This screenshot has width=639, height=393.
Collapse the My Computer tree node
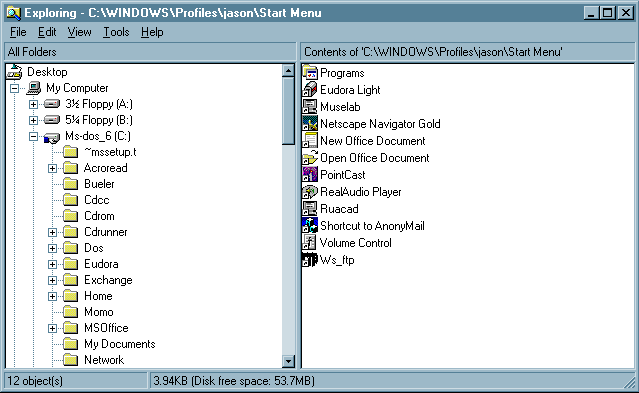coord(15,88)
